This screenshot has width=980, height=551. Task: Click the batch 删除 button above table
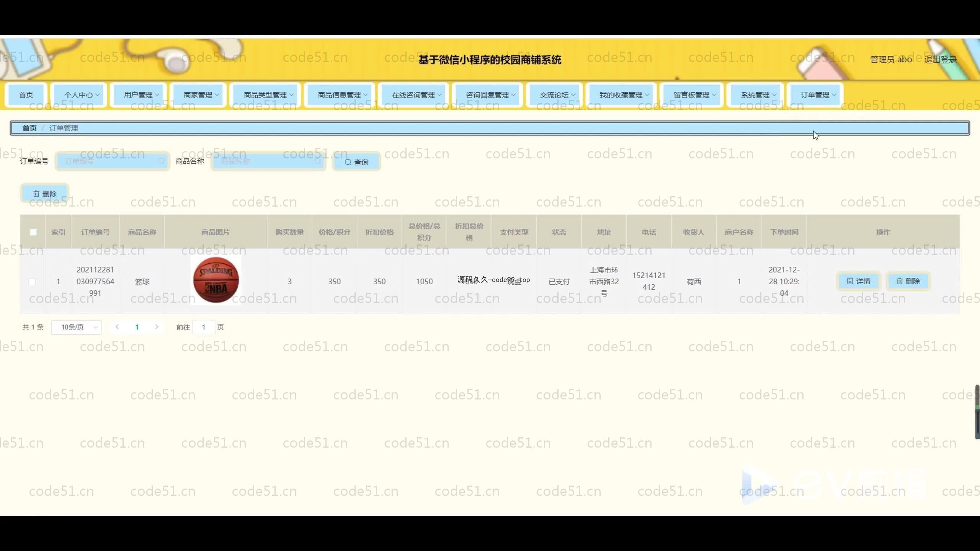pos(45,194)
